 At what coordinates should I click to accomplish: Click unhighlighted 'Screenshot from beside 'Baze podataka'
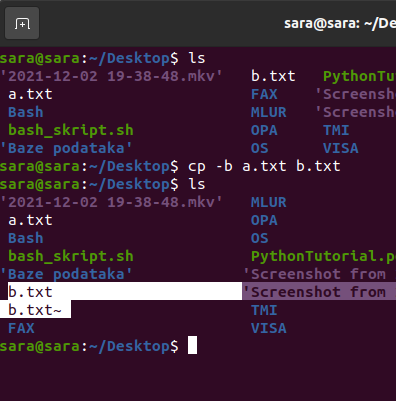click(x=315, y=274)
